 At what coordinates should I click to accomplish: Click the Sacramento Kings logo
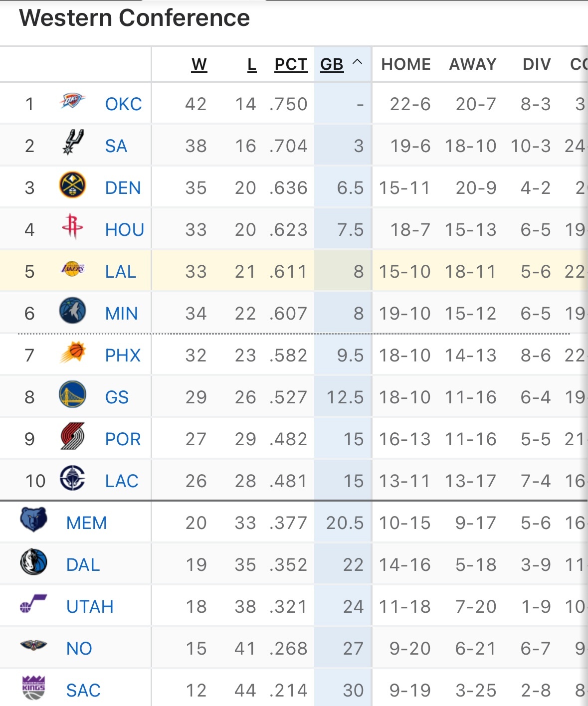(33, 688)
